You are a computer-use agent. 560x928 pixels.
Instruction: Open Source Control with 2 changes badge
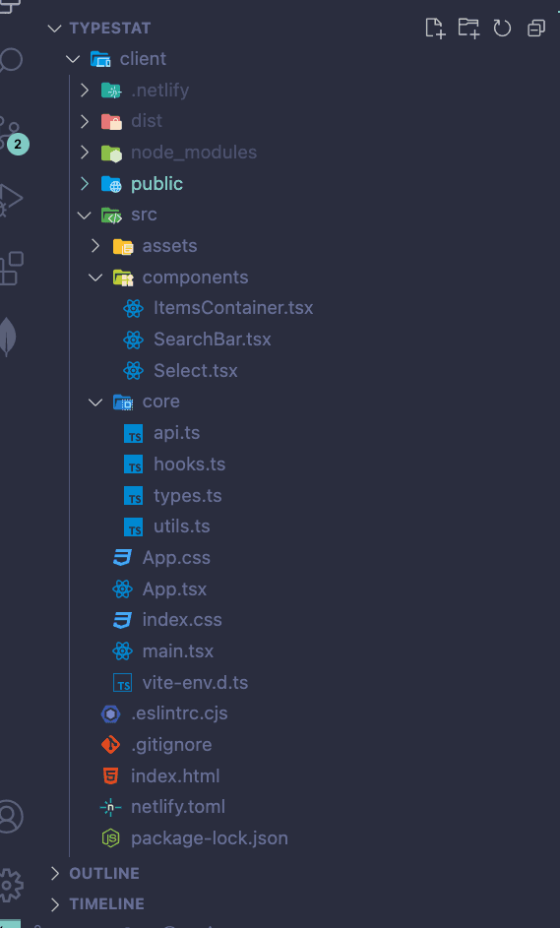coord(11,135)
